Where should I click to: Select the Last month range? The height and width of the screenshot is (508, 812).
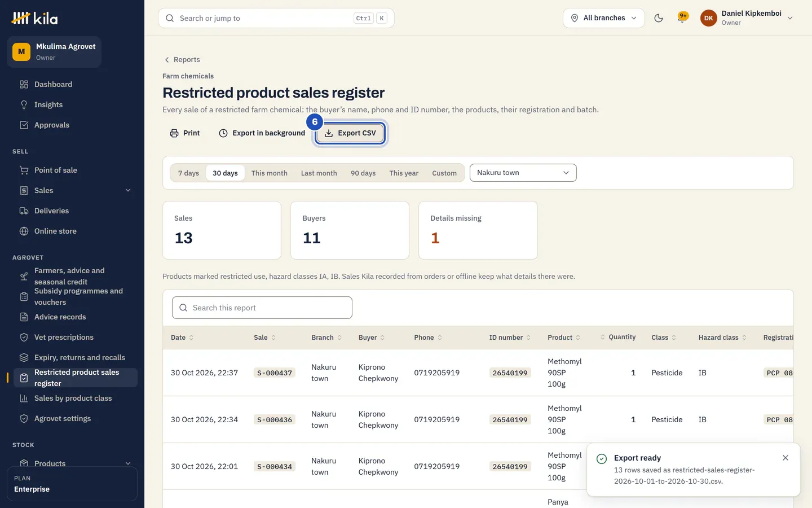[319, 173]
